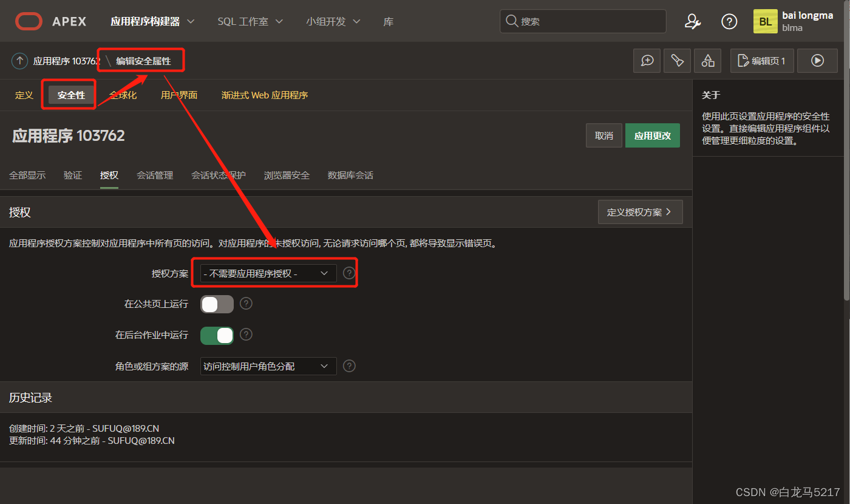Screen dimensions: 850x504
Task: Select the 会话管理 sub-tab
Action: pyautogui.click(x=155, y=175)
